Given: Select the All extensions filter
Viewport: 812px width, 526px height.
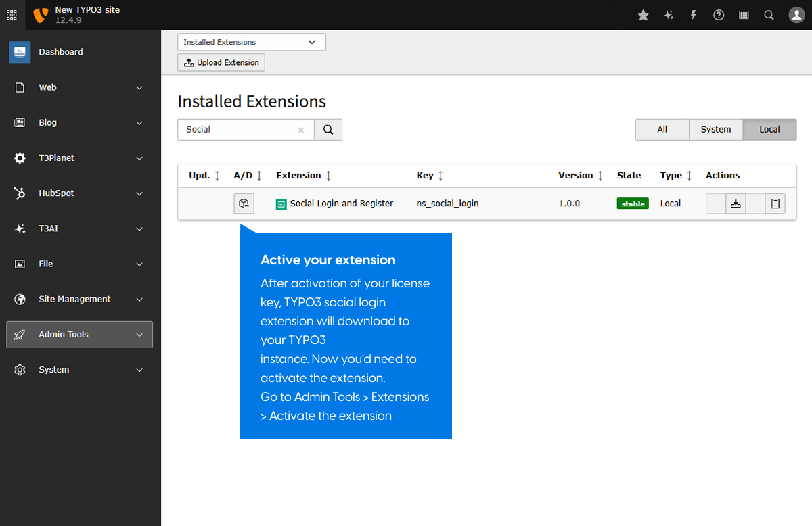Looking at the screenshot, I should pyautogui.click(x=662, y=129).
